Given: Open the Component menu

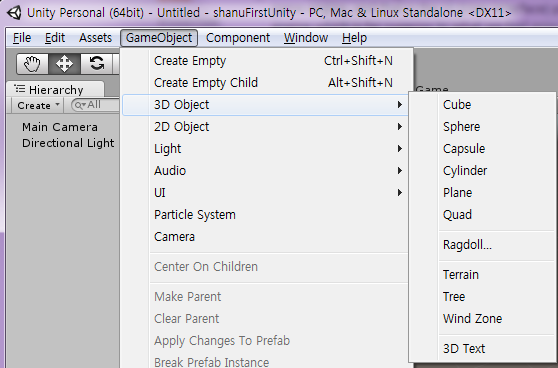Looking at the screenshot, I should [238, 38].
